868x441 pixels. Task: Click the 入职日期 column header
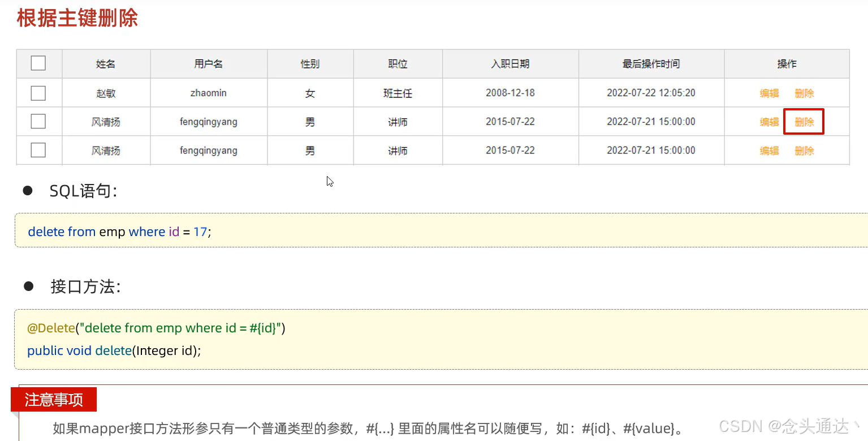[x=509, y=63]
